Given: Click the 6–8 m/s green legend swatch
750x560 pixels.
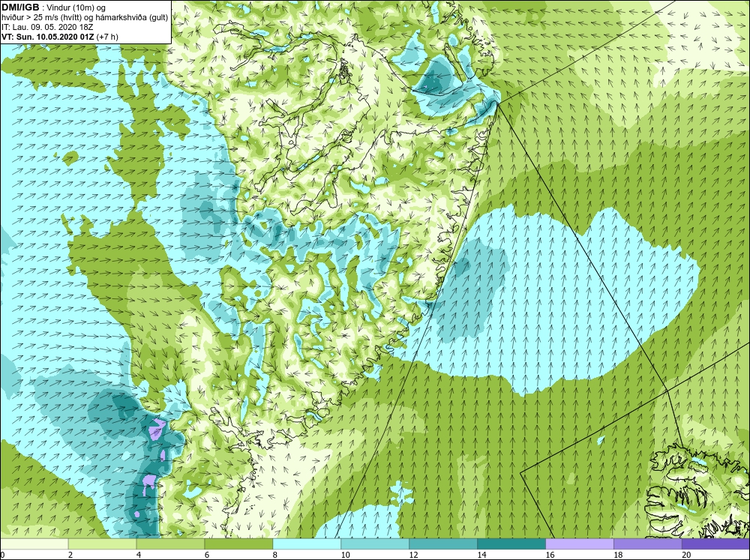Looking at the screenshot, I should [x=238, y=544].
